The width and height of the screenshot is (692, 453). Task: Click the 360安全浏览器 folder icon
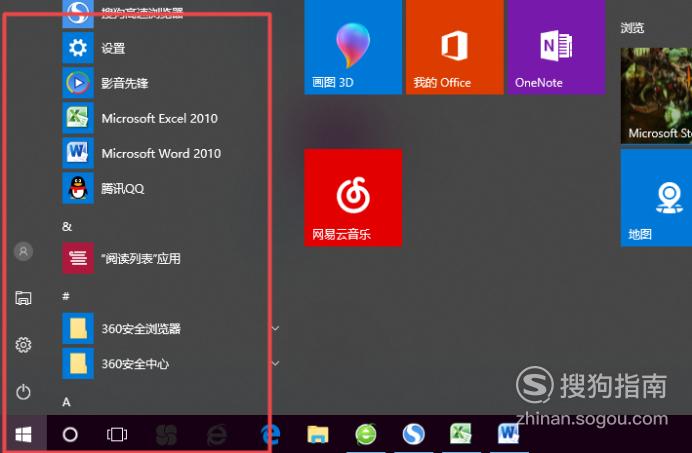pyautogui.click(x=78, y=328)
